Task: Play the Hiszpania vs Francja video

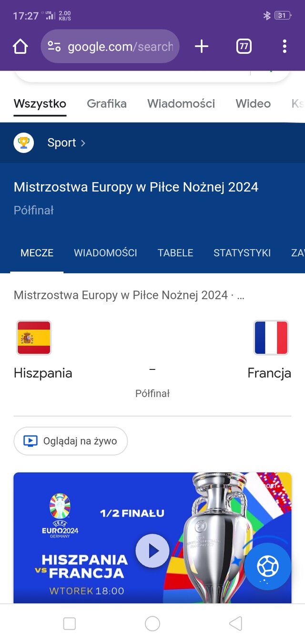Action: pos(152,551)
